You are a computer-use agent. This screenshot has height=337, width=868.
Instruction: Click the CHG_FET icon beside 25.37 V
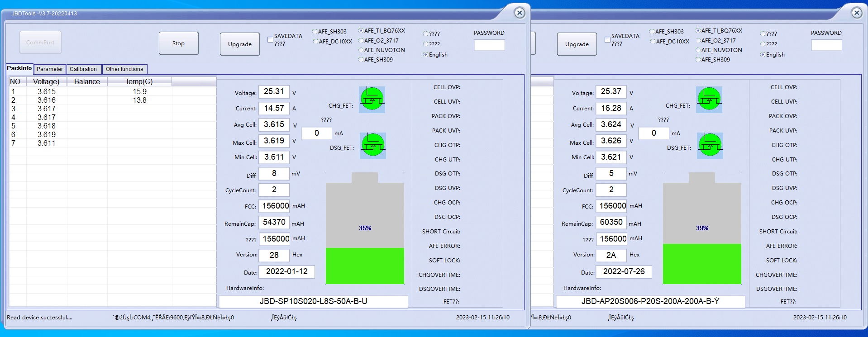(709, 100)
